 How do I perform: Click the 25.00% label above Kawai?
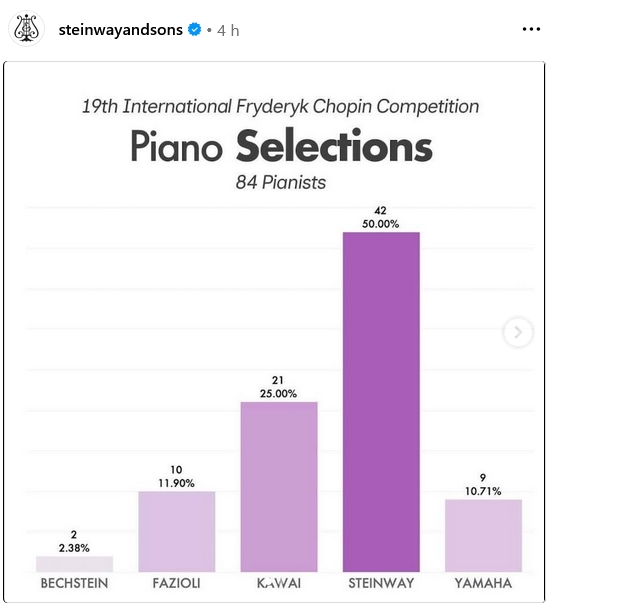click(x=279, y=394)
